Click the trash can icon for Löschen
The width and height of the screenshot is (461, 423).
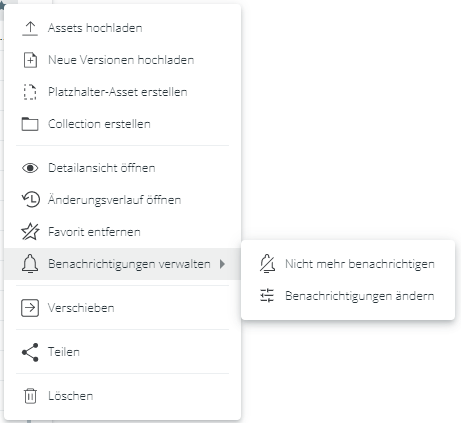point(30,396)
